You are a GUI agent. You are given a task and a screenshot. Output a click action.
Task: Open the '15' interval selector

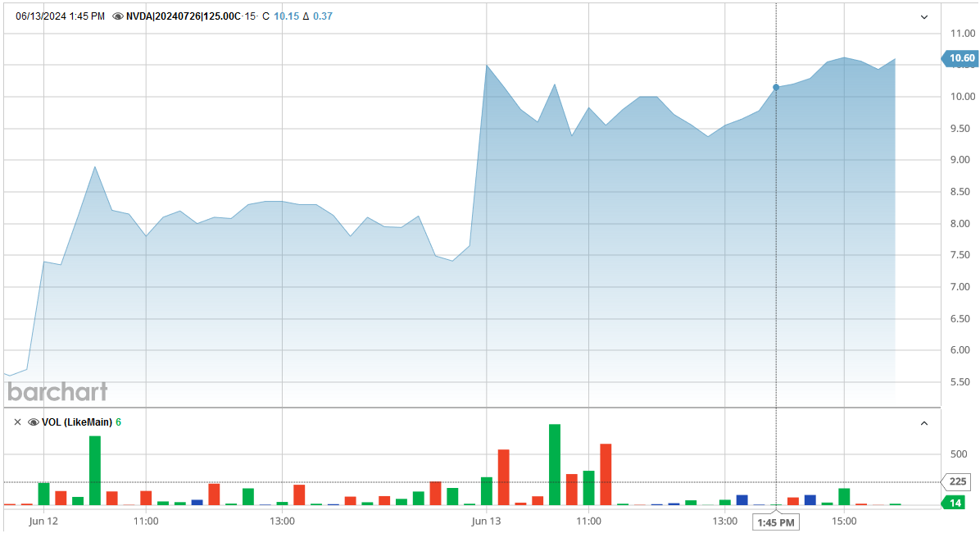tap(249, 15)
